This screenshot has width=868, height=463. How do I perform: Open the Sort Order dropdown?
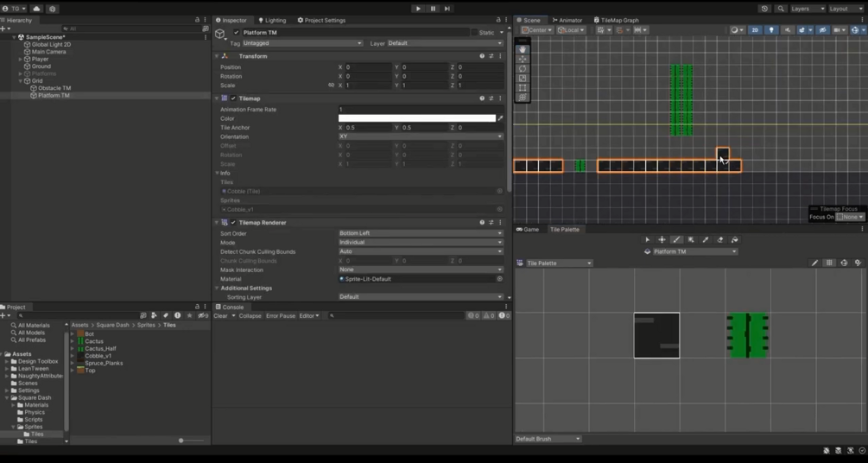point(421,233)
